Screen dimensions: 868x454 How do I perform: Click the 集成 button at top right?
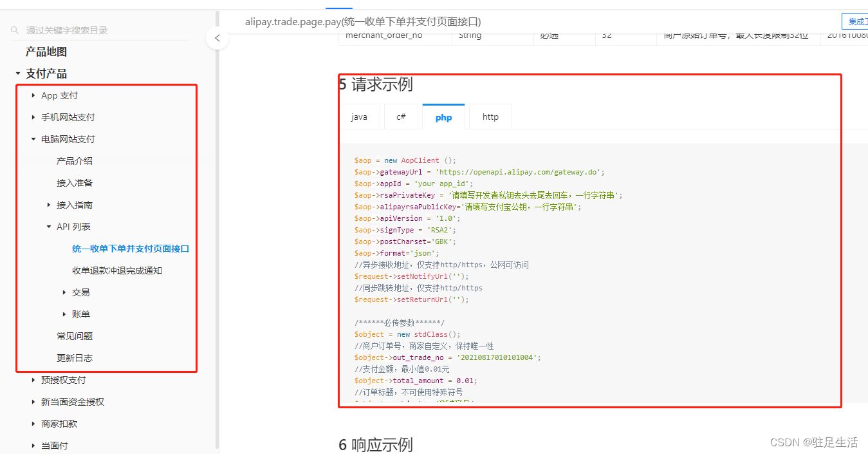(x=855, y=21)
